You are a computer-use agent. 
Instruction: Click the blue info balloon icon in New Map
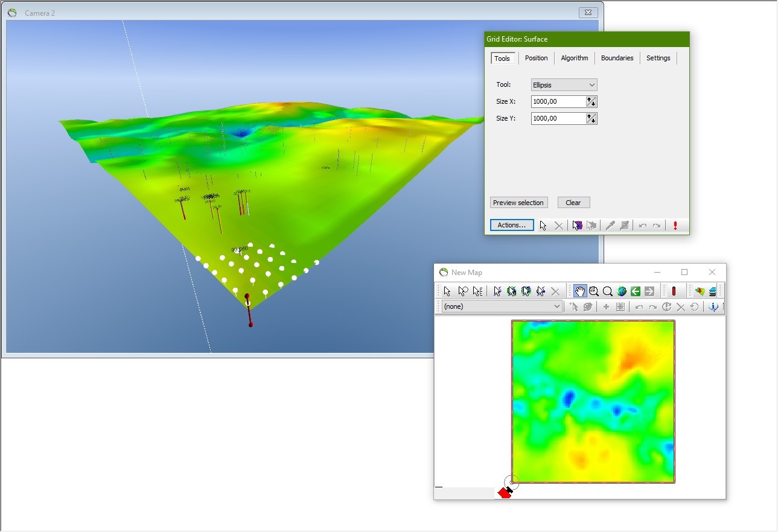(713, 307)
